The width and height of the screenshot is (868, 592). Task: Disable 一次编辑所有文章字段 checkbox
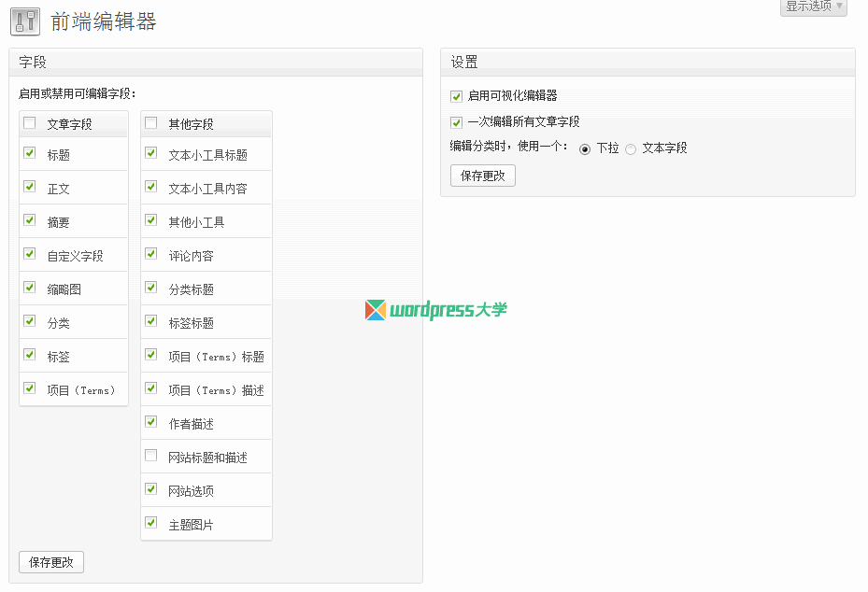coord(456,122)
